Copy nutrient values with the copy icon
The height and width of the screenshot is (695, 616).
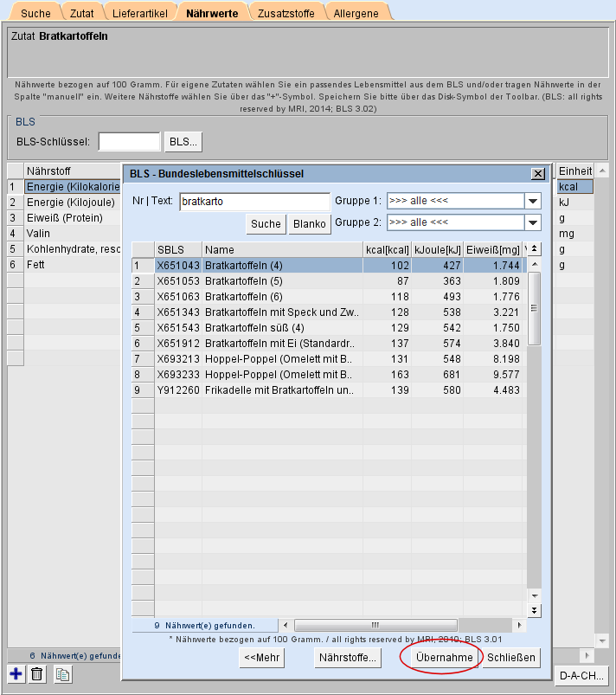click(x=62, y=674)
